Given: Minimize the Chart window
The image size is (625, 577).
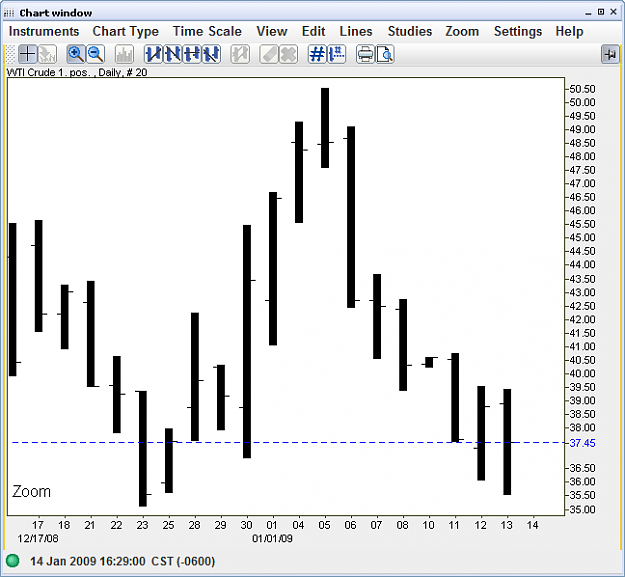Looking at the screenshot, I should pos(588,12).
